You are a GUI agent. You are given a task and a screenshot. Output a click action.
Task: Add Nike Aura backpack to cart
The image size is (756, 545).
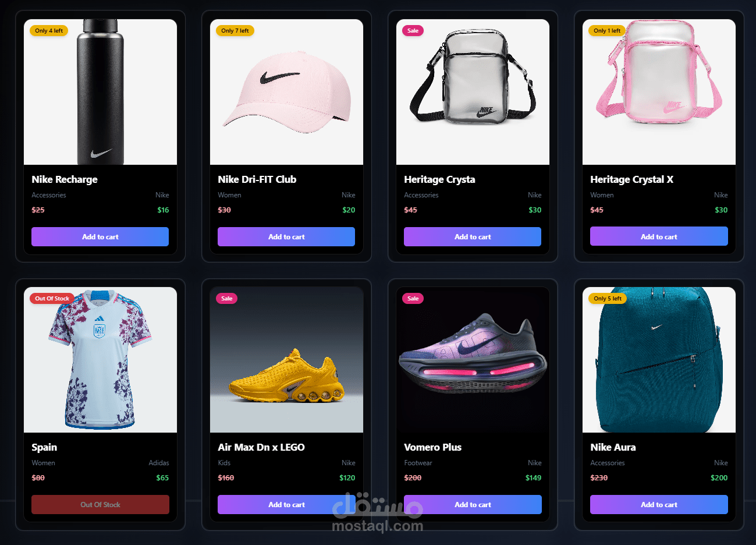[x=659, y=504]
